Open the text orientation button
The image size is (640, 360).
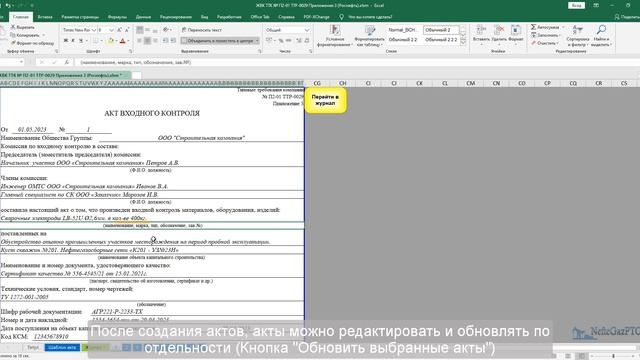point(167,30)
